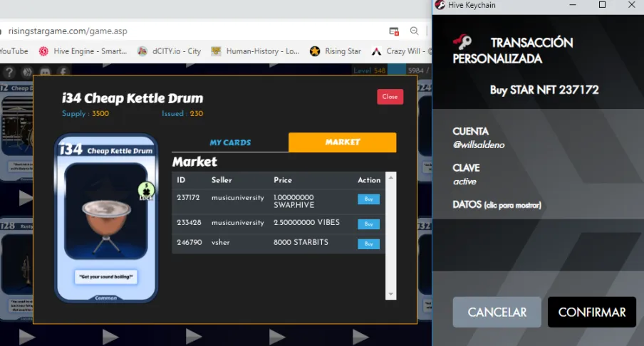Open the YouTube bookmark
This screenshot has width=644, height=346.
coord(14,51)
